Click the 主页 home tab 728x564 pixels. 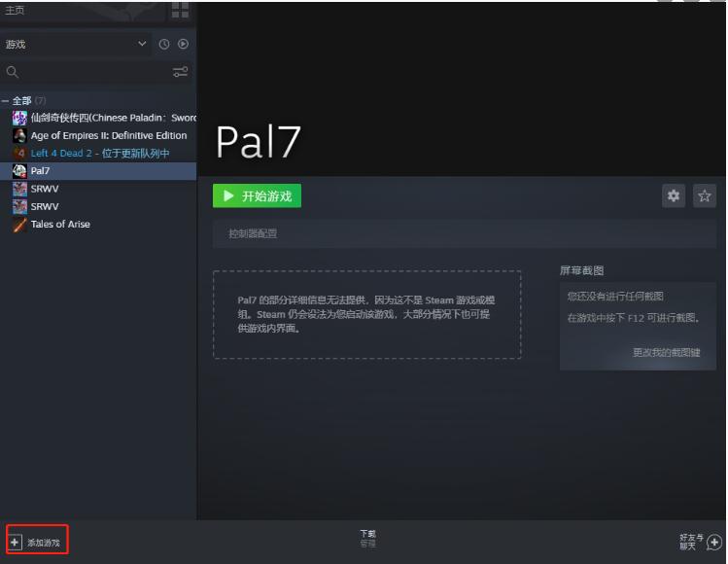click(x=15, y=10)
